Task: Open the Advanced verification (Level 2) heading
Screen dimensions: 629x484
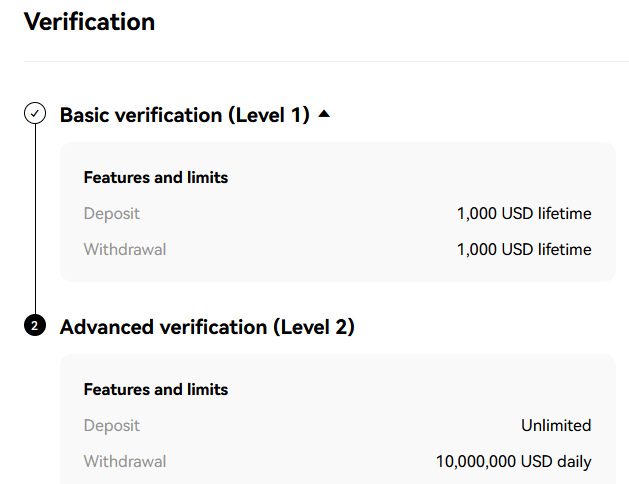Action: 207,327
